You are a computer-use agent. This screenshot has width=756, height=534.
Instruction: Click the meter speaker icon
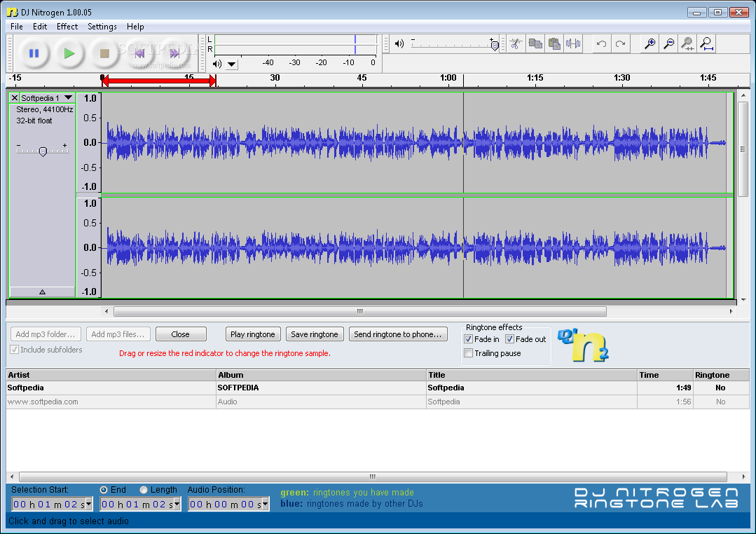coord(217,64)
